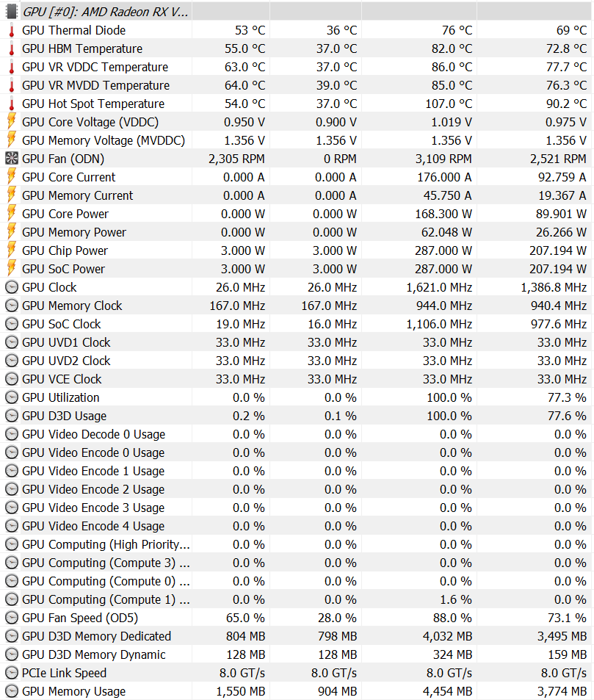Select the GPU Core Voltage (VDDC) label

pos(90,123)
